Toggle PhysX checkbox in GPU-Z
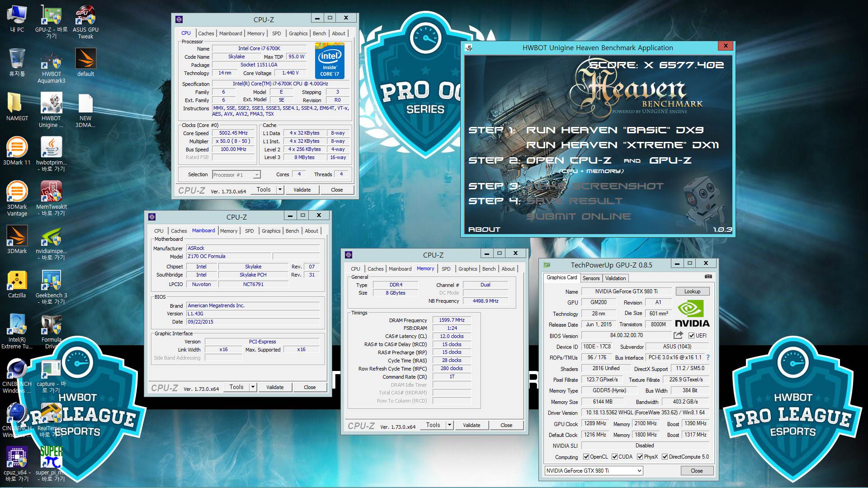This screenshot has height=488, width=868. [x=640, y=457]
